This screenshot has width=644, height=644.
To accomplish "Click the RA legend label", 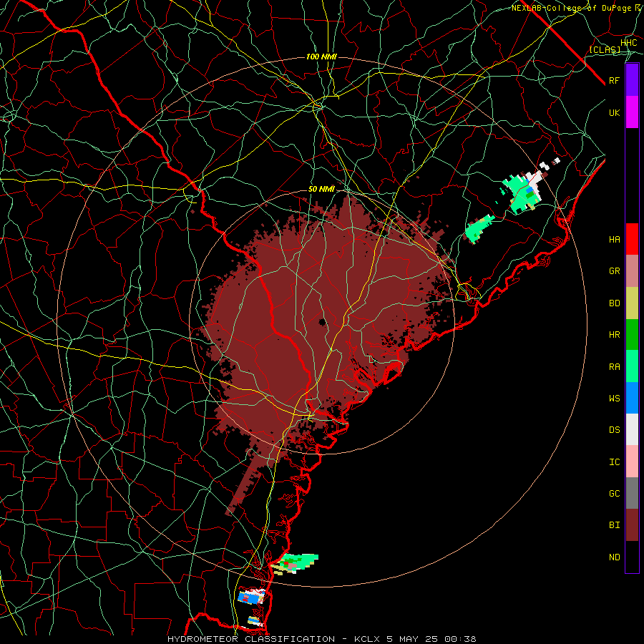I will 615,366.
